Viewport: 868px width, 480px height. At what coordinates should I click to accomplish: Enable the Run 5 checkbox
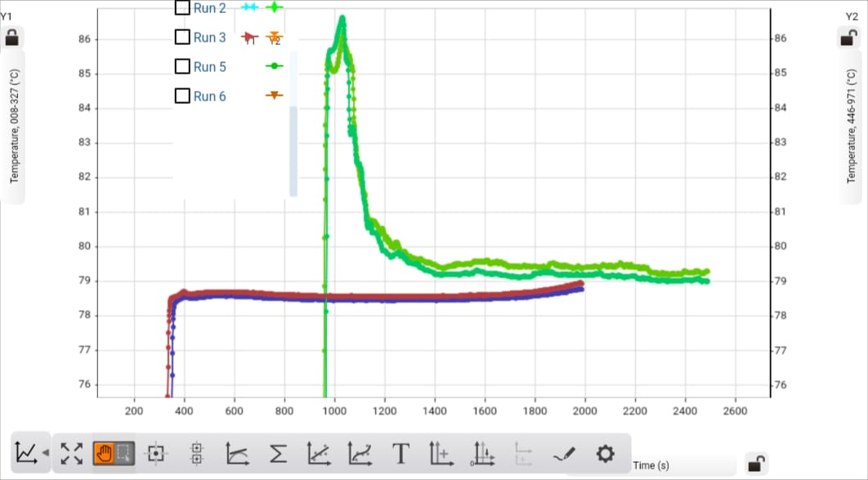[183, 67]
